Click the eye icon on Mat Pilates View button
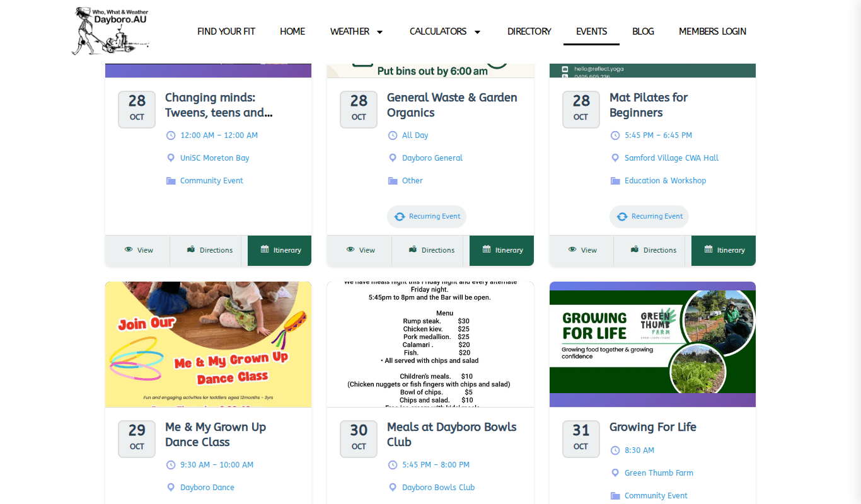Image resolution: width=861 pixels, height=504 pixels. pyautogui.click(x=572, y=249)
